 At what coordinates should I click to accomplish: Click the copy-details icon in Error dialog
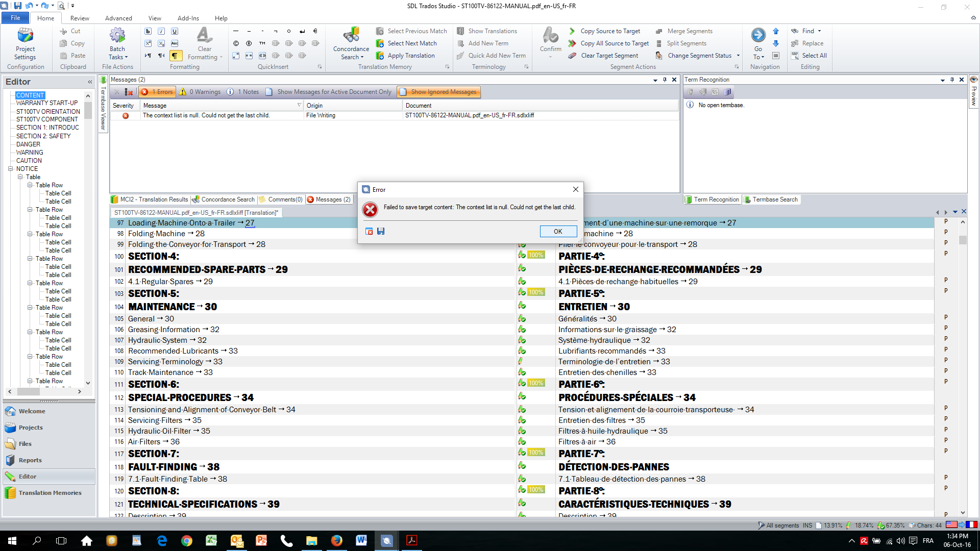tap(369, 231)
